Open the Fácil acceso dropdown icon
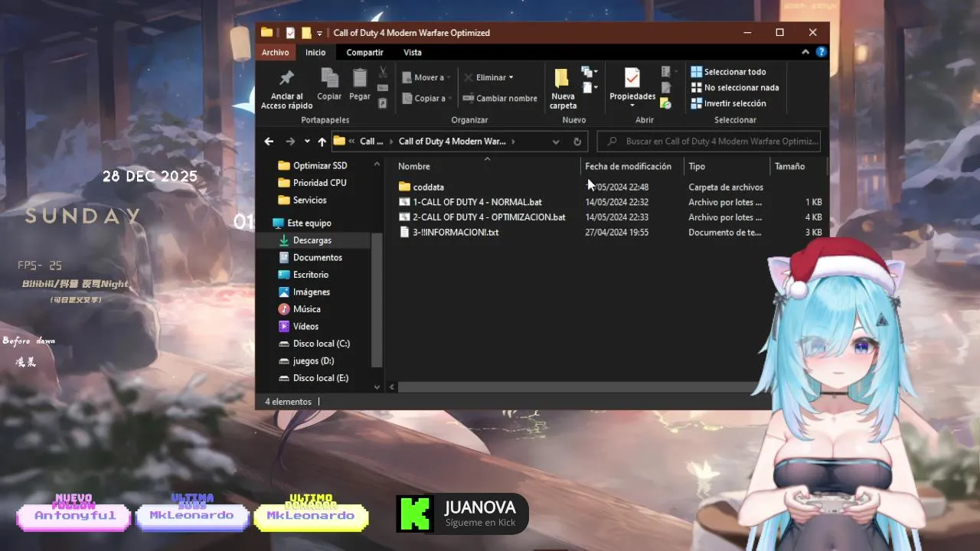 coord(589,88)
